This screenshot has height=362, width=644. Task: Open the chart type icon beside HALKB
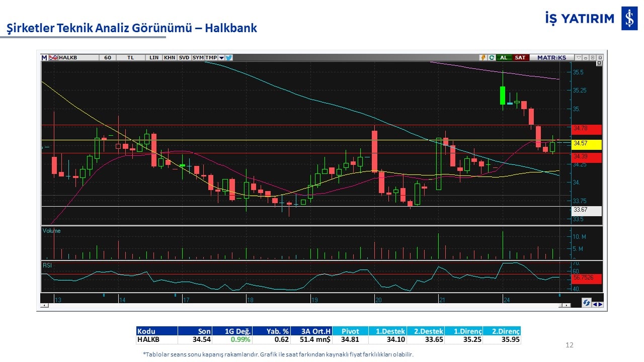click(53, 57)
